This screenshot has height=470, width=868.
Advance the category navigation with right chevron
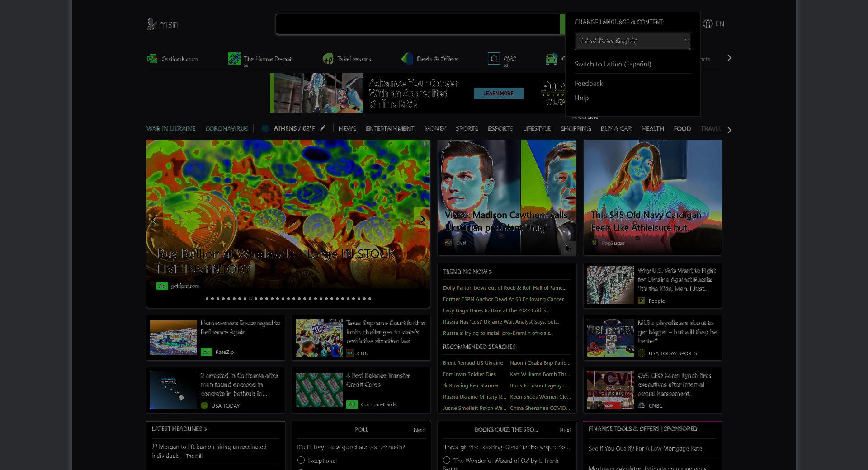tap(729, 130)
